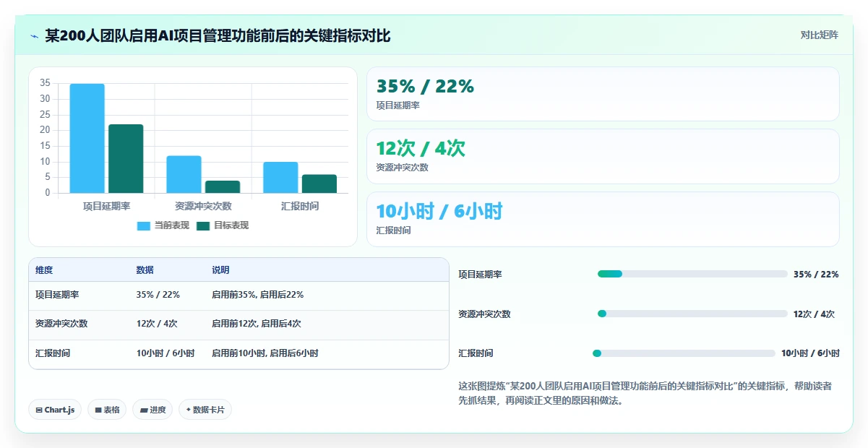Click the blue 资源冲突次数 bar of 12
The width and height of the screenshot is (868, 448).
184,174
